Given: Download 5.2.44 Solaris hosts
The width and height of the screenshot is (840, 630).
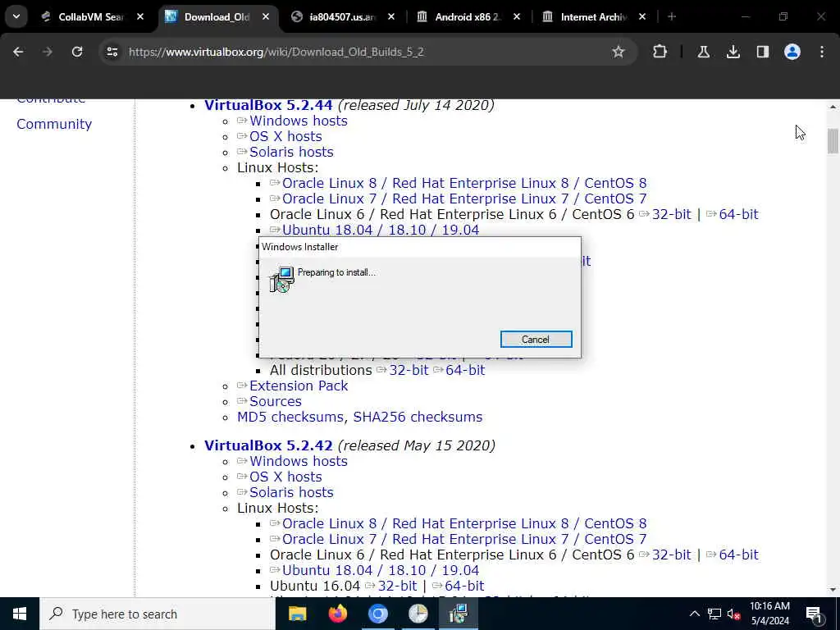Looking at the screenshot, I should (291, 152).
